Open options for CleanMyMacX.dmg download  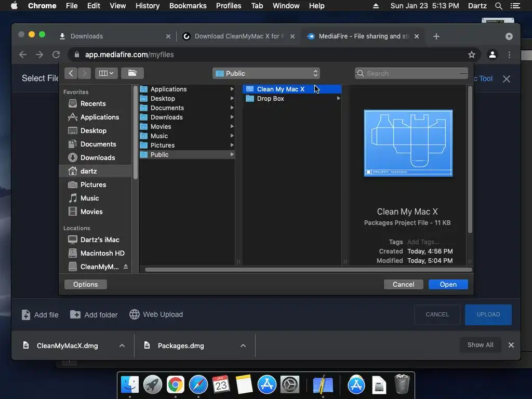tap(122, 345)
